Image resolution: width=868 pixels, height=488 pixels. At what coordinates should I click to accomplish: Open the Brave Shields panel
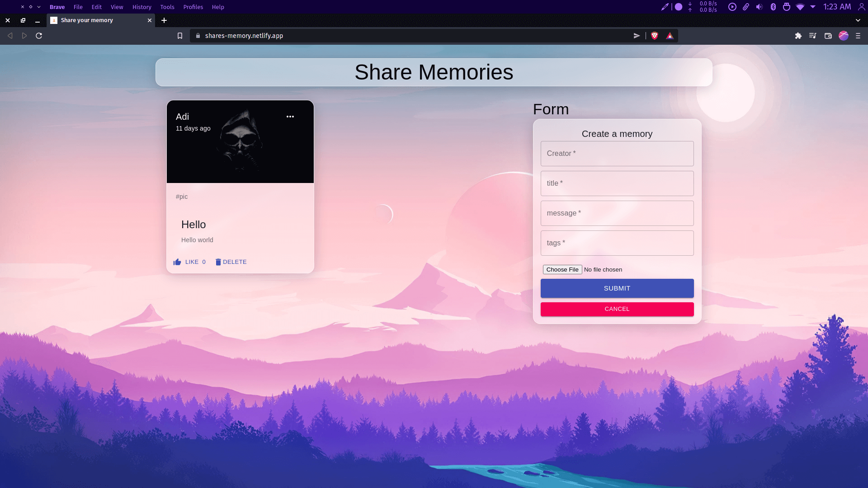click(654, 36)
